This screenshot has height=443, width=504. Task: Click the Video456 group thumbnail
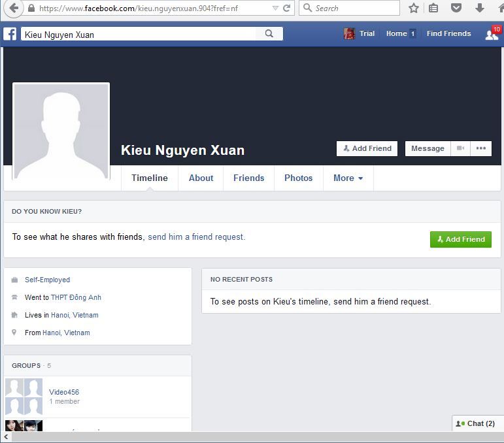[24, 397]
